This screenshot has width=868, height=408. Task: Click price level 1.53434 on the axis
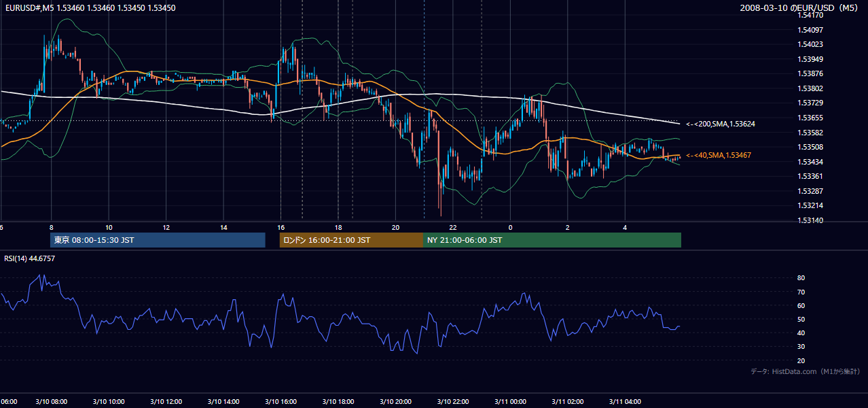tap(810, 162)
